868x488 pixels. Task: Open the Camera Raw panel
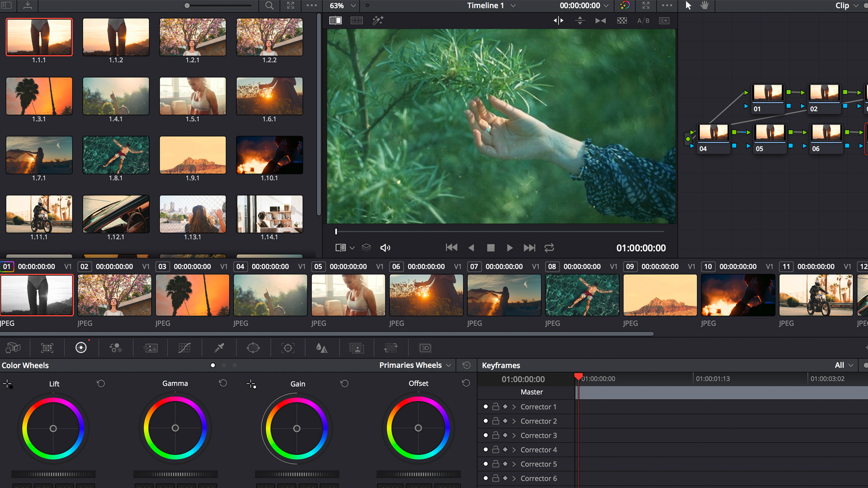pyautogui.click(x=14, y=348)
